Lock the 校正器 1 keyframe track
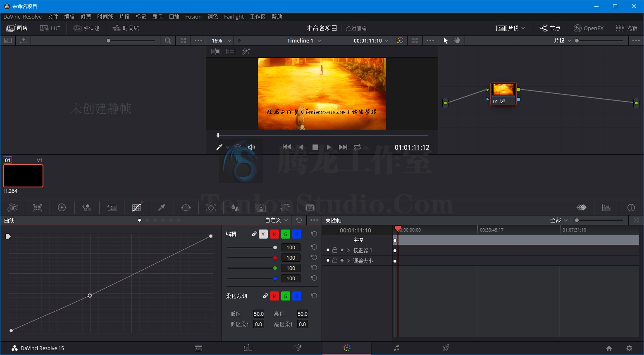Screen dimensions: 644x355 (x=335, y=250)
